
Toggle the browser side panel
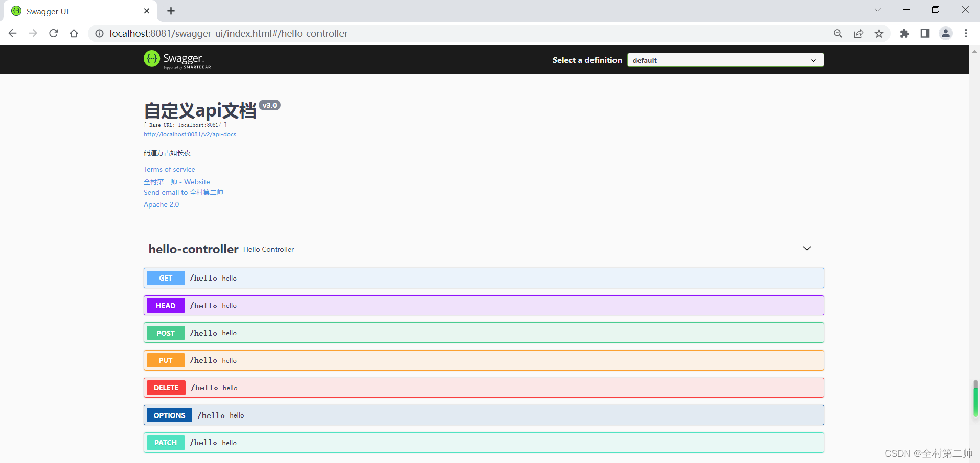[x=925, y=33]
